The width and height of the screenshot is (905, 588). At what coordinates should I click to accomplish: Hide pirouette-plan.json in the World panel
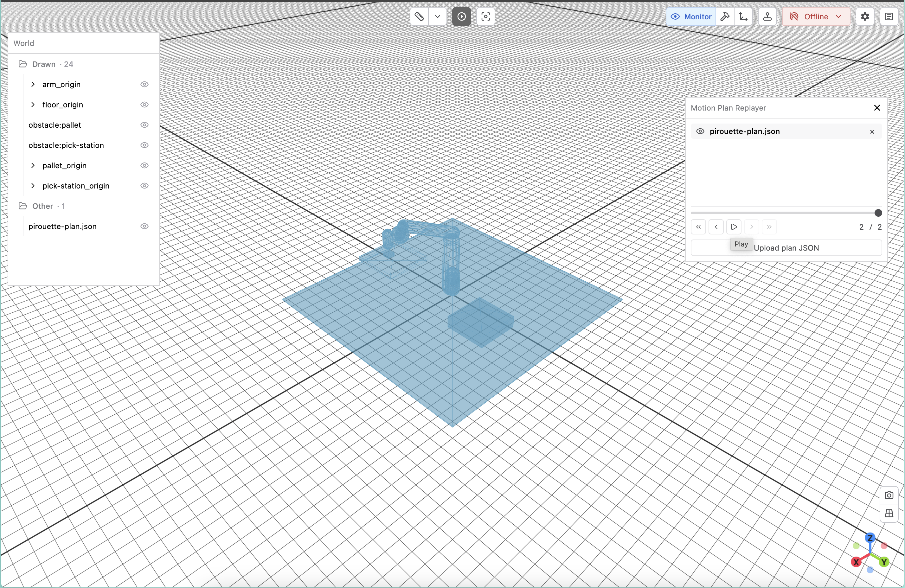click(x=144, y=226)
